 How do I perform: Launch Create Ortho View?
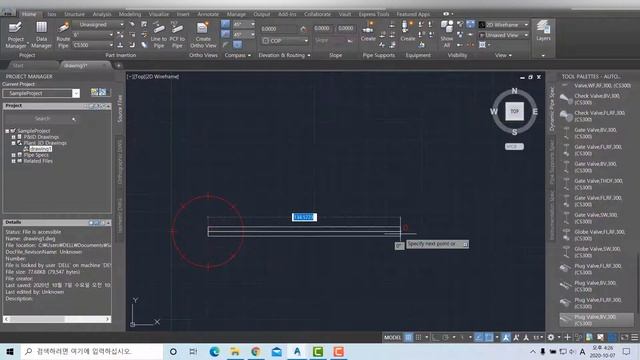click(x=203, y=35)
